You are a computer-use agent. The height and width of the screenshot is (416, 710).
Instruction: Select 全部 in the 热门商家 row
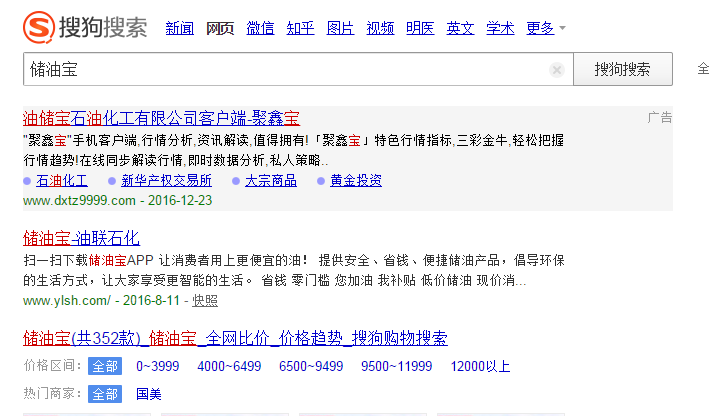tap(105, 394)
